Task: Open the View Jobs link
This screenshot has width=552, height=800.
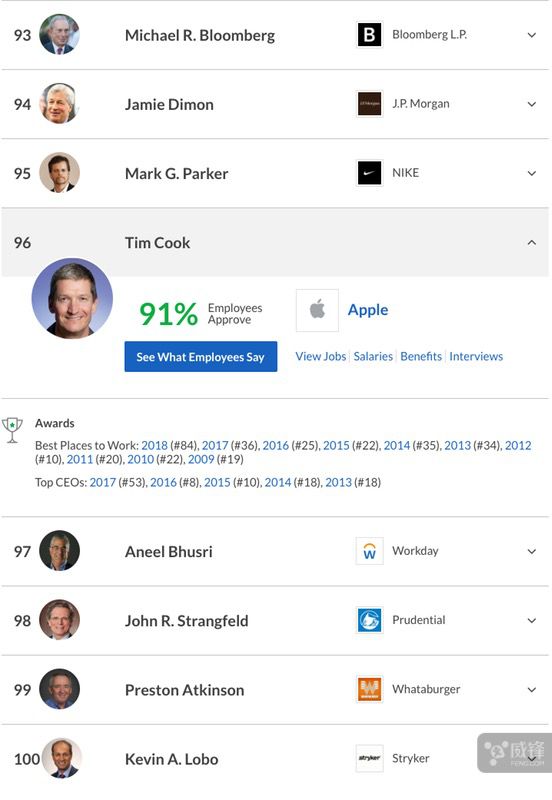Action: point(321,356)
